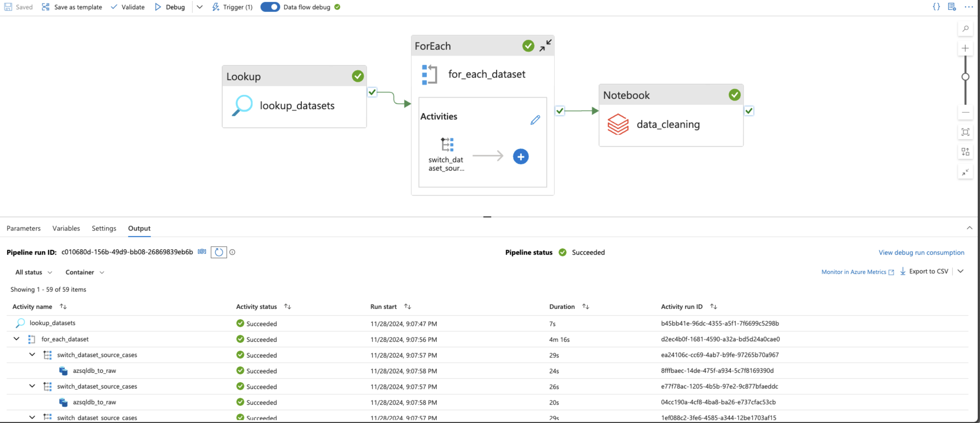Screen dimensions: 980x423
Task: Switch to the Variables tab
Action: 66,228
